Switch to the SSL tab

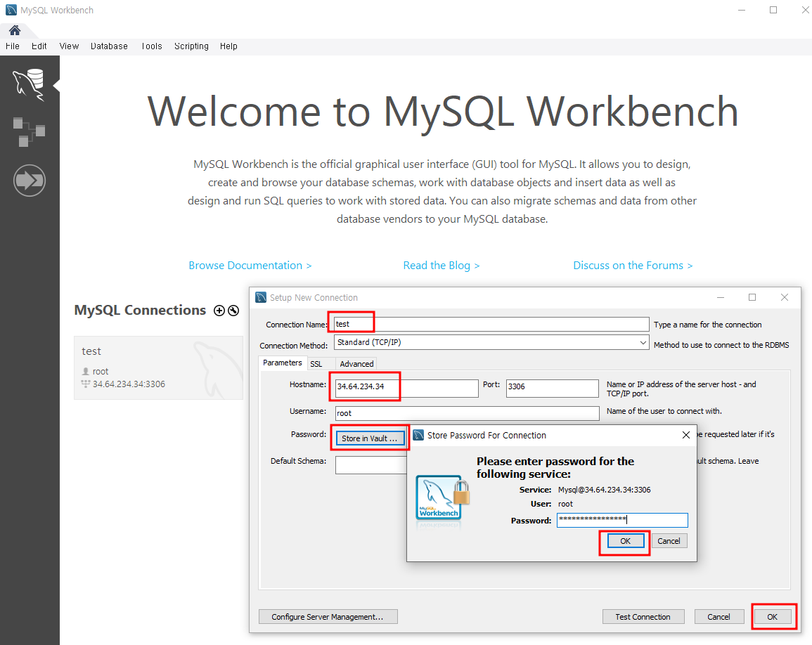(x=316, y=364)
